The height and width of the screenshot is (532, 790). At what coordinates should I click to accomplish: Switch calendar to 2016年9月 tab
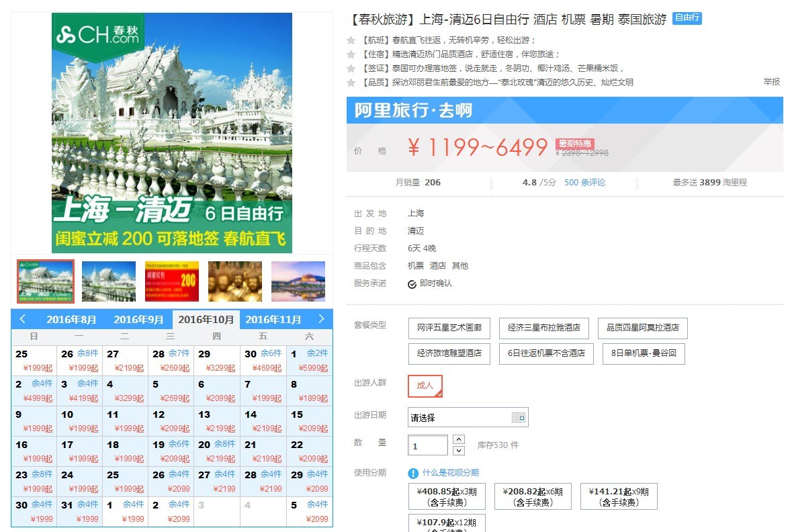(x=138, y=320)
